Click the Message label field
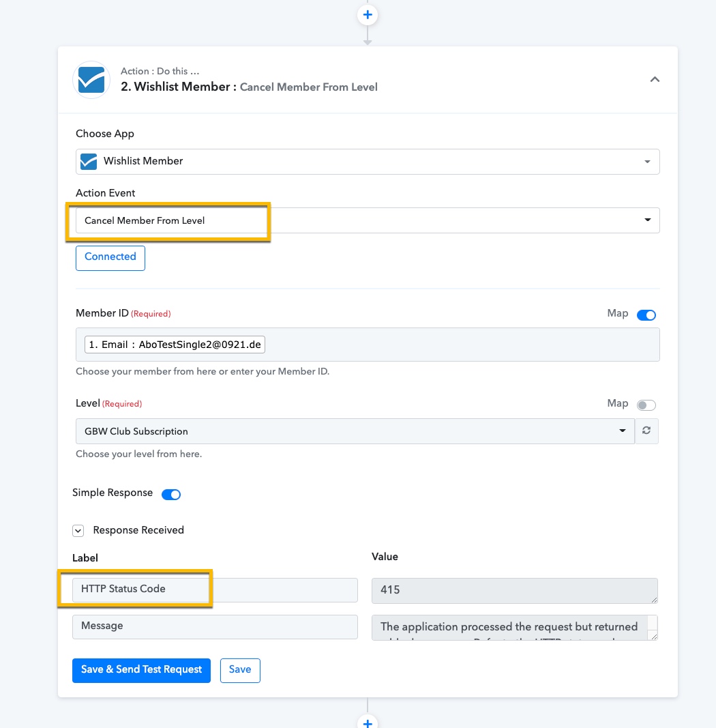This screenshot has width=716, height=728. pyautogui.click(x=215, y=627)
